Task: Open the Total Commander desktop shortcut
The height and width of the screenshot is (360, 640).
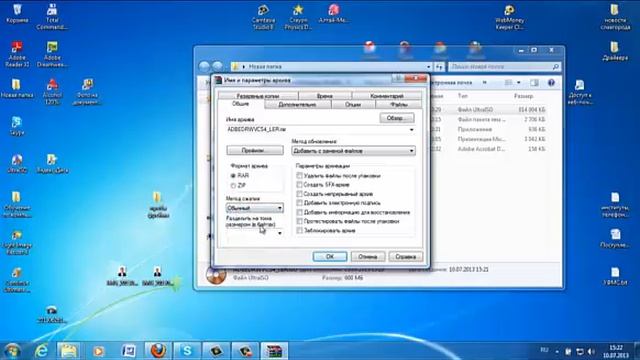Action: (52, 16)
